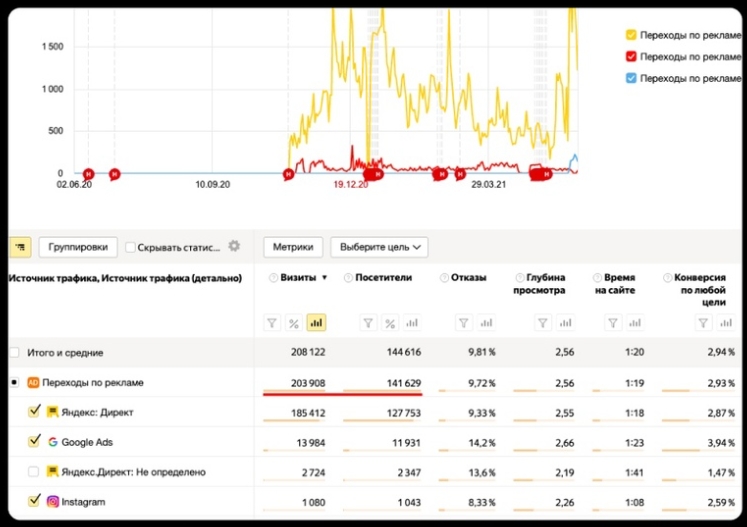The height and width of the screenshot is (527, 747).
Task: Check the Итого и средние row checkbox
Action: click(x=14, y=353)
